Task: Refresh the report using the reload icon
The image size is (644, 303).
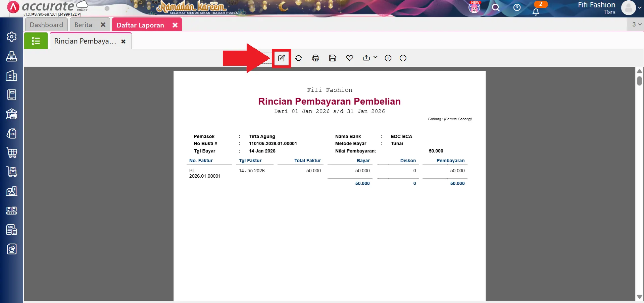Action: pos(298,58)
